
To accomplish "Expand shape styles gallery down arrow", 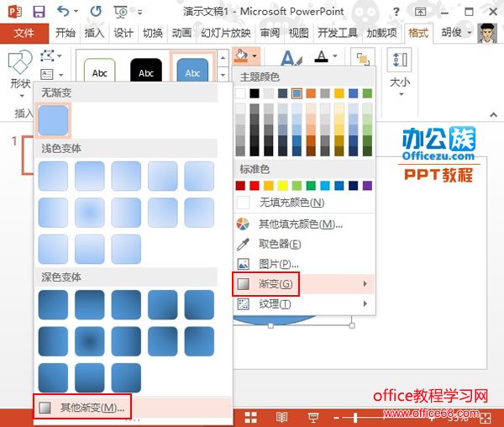I will point(223,76).
